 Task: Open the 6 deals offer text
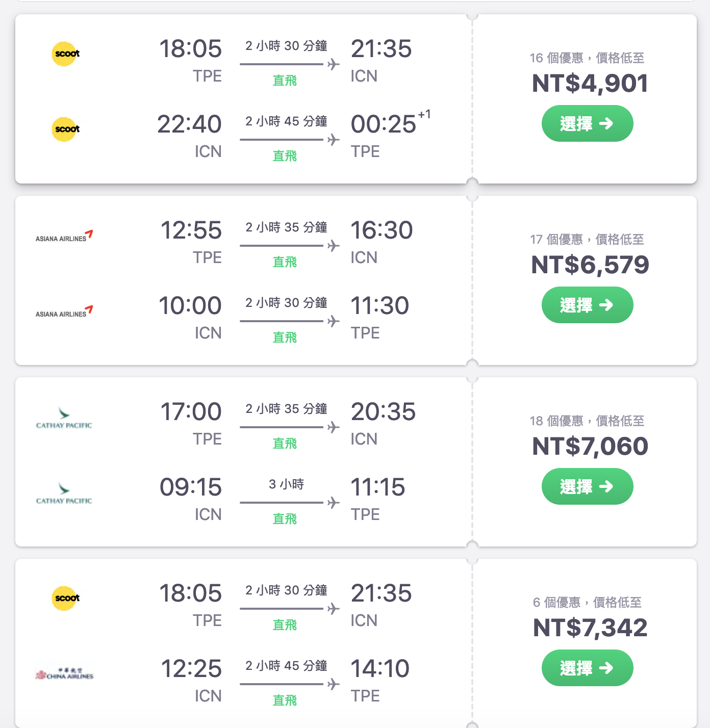[x=587, y=603]
